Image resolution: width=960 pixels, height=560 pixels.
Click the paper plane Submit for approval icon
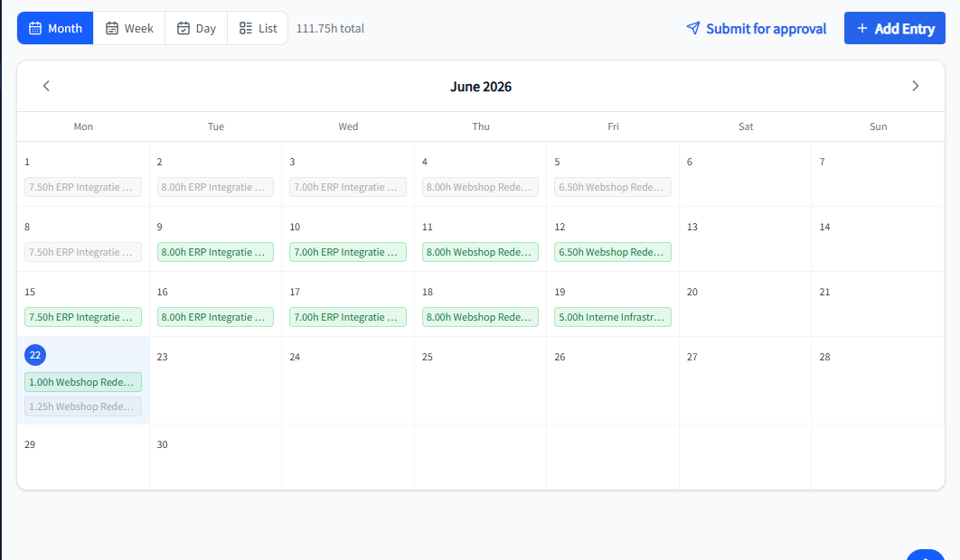pos(693,28)
